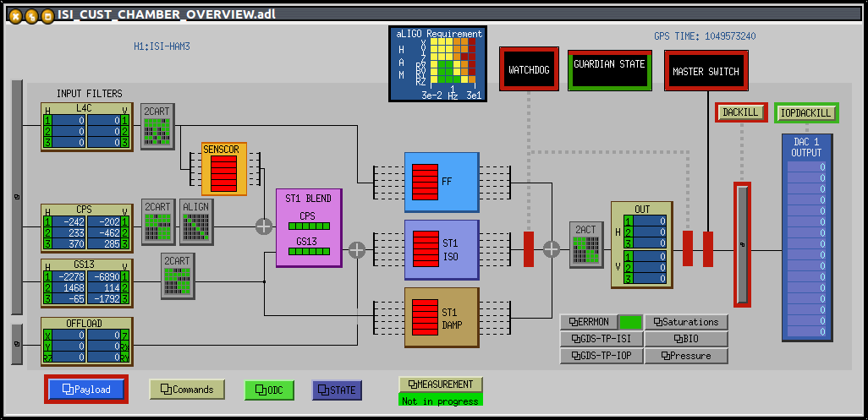Open the ST1 BLEND block

(x=309, y=227)
